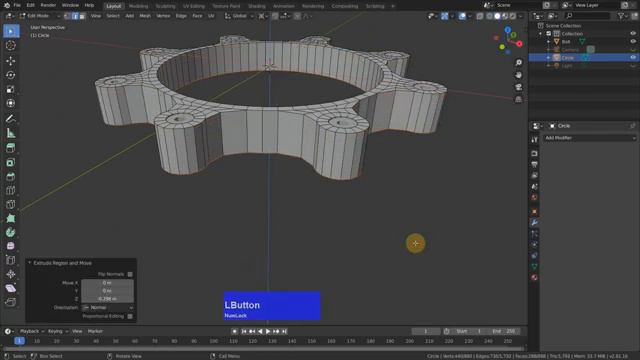Select the Loop Cut tool
Screen dimensions: 640x360
(11, 190)
